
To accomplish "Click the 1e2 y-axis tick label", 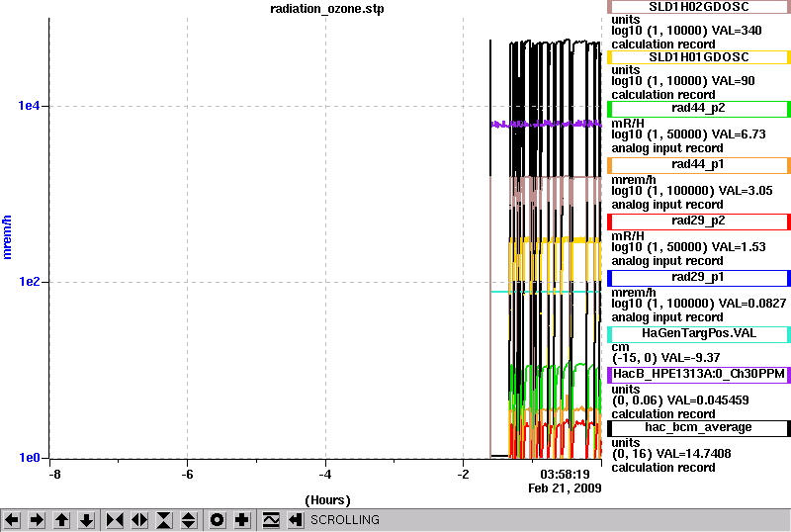I will [x=29, y=282].
